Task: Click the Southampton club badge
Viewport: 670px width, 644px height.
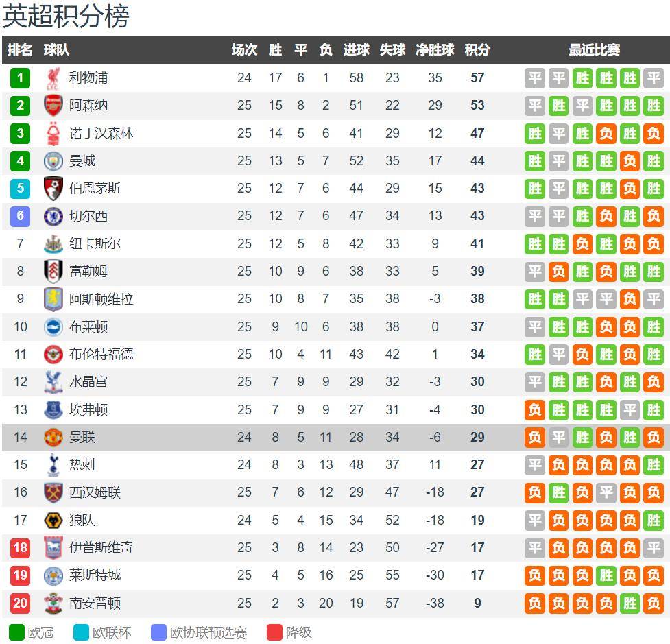Action: tap(53, 603)
